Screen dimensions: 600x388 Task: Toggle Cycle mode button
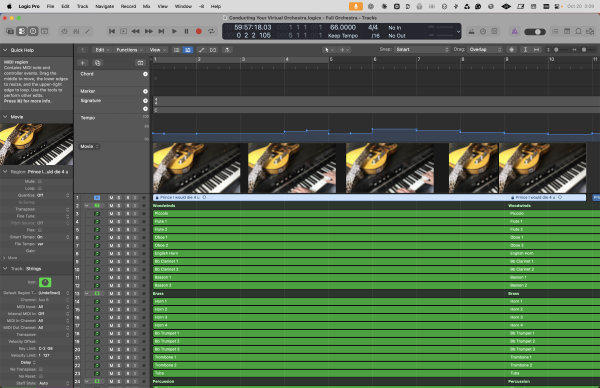tap(211, 31)
